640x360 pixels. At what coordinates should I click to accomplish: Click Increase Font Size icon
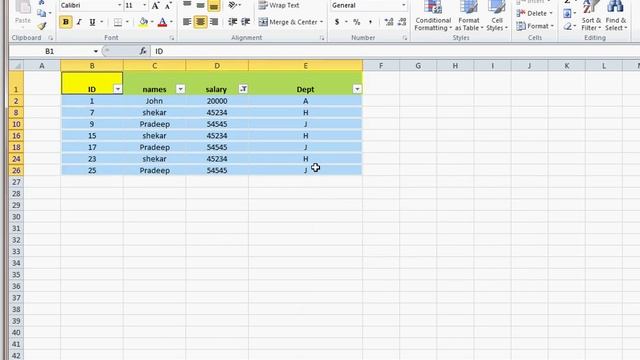click(x=155, y=6)
